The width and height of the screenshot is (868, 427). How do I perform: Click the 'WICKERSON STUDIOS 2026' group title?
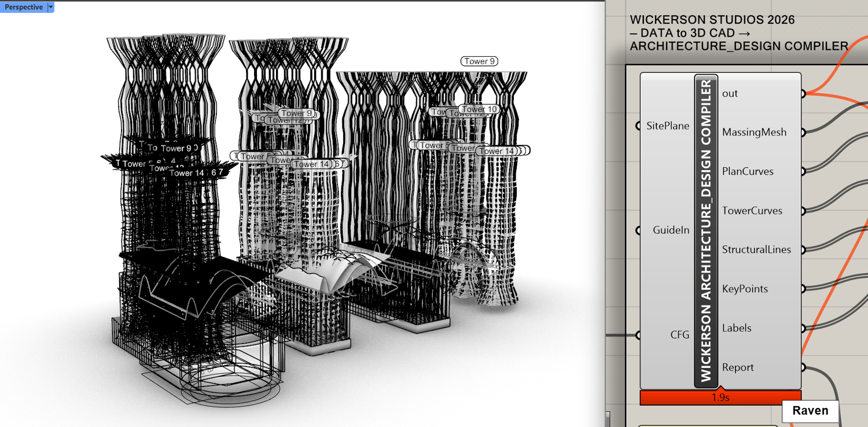(712, 20)
